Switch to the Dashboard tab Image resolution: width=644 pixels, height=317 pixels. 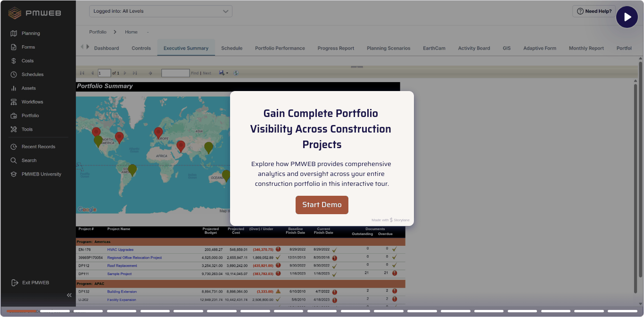coord(107,48)
